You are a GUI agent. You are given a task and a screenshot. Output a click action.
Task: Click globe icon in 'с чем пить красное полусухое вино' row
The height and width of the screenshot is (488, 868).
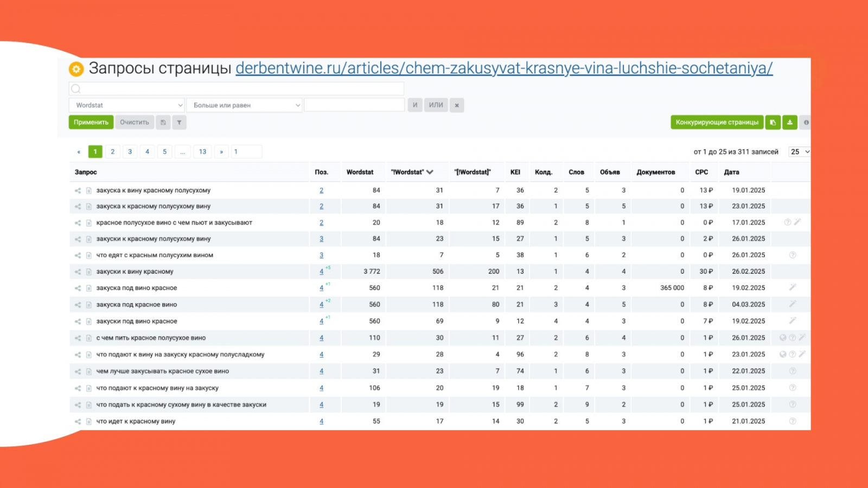(783, 338)
